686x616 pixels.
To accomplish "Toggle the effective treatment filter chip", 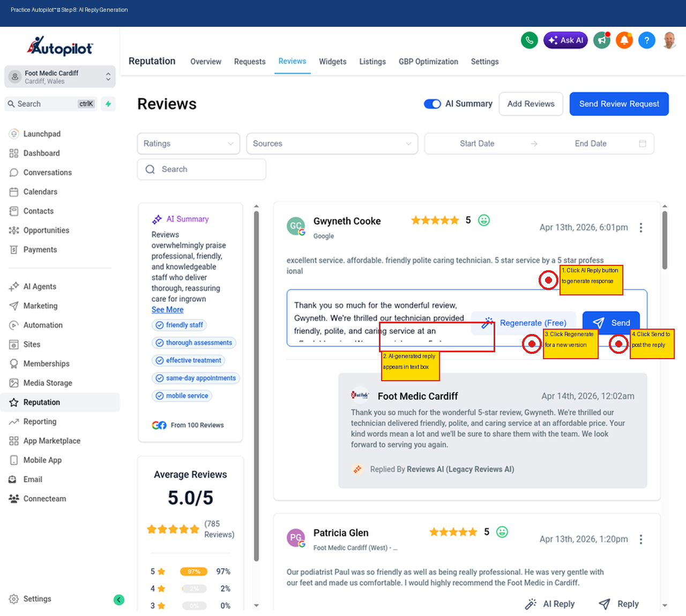I will [189, 360].
